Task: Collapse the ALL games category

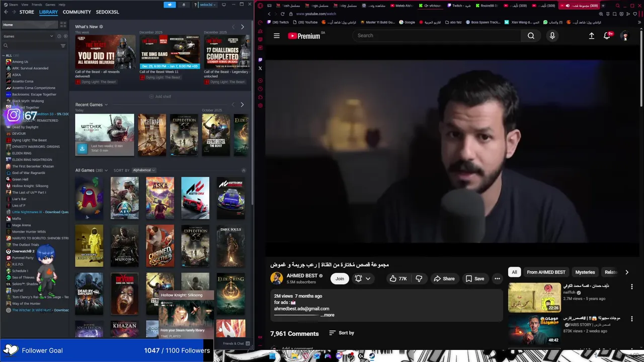Action: click(x=3, y=55)
